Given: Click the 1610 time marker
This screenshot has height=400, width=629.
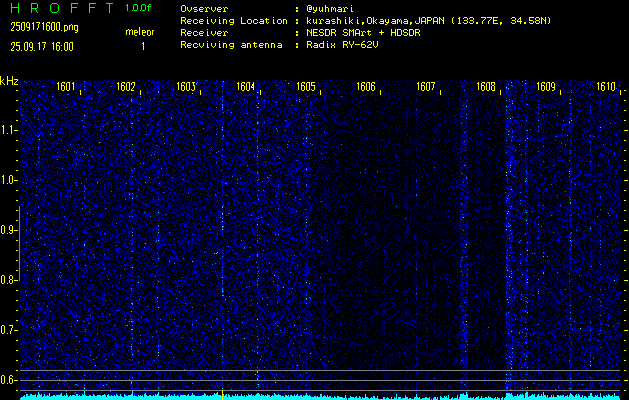Looking at the screenshot, I should (x=606, y=87).
